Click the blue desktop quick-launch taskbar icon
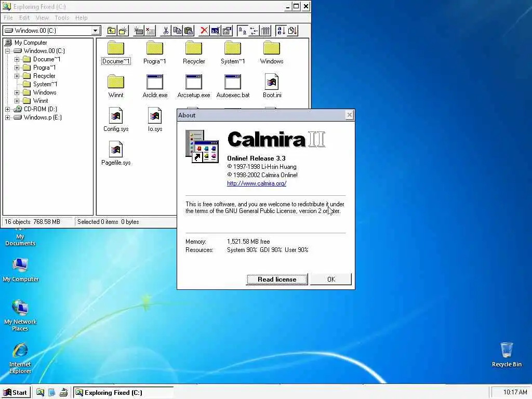 [51, 393]
